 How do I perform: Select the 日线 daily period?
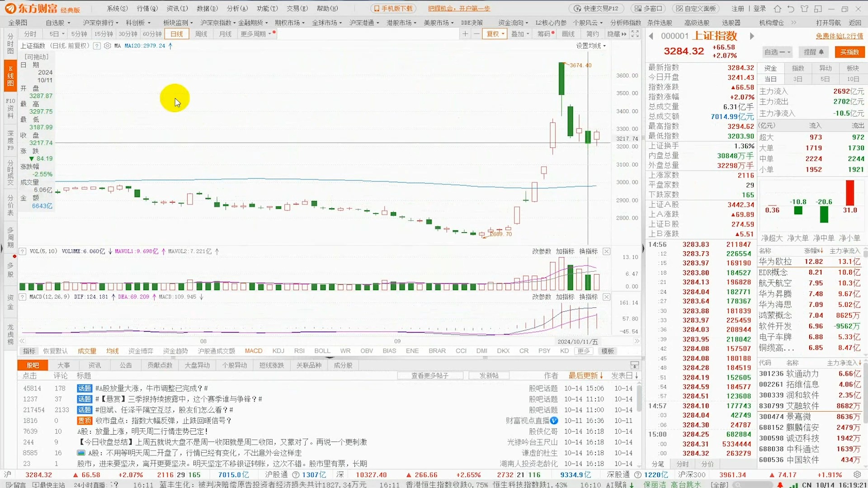point(177,34)
